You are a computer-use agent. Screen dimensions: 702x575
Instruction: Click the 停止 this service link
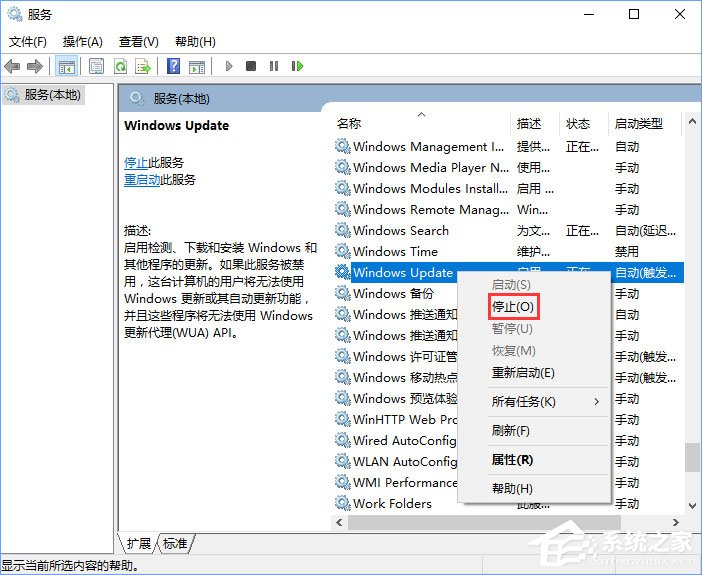tap(136, 163)
